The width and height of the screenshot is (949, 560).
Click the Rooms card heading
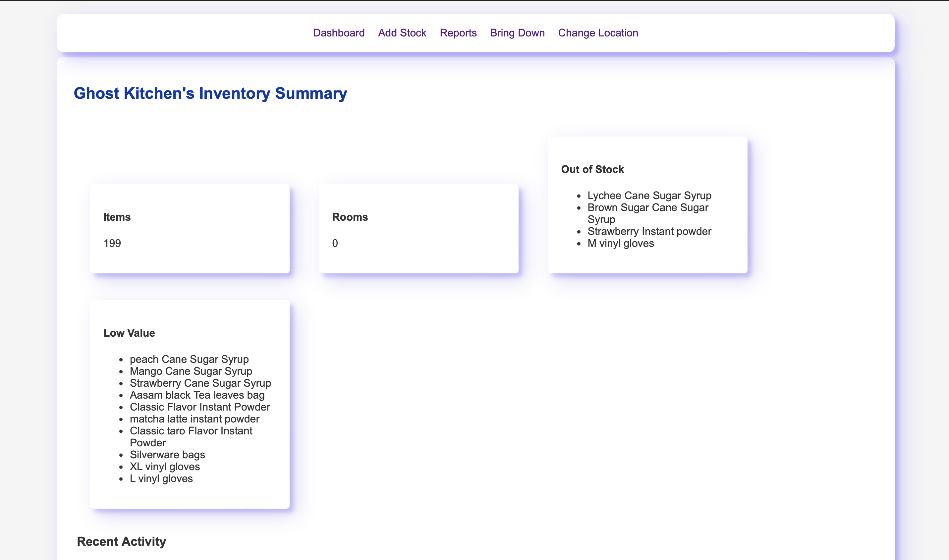coord(350,217)
